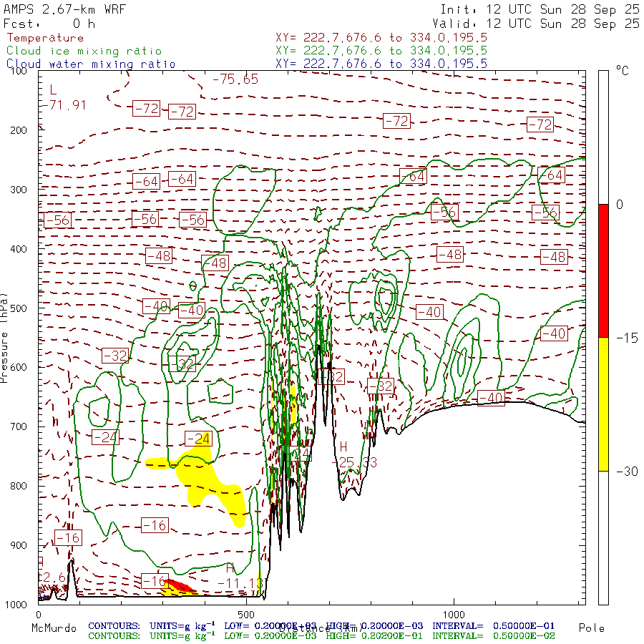Click the "Init: 12 UTC Sun 28 Sep 25" line
644x644 pixels.
(540, 9)
